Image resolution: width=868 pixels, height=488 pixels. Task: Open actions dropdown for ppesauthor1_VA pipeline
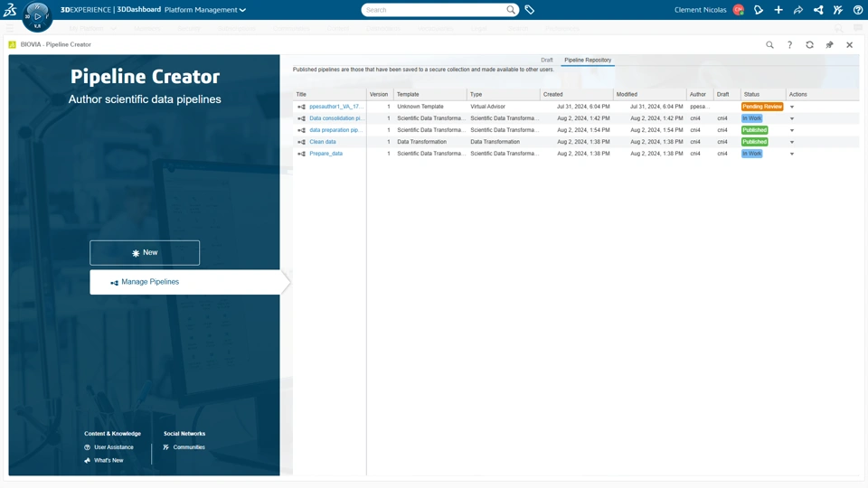tap(792, 107)
